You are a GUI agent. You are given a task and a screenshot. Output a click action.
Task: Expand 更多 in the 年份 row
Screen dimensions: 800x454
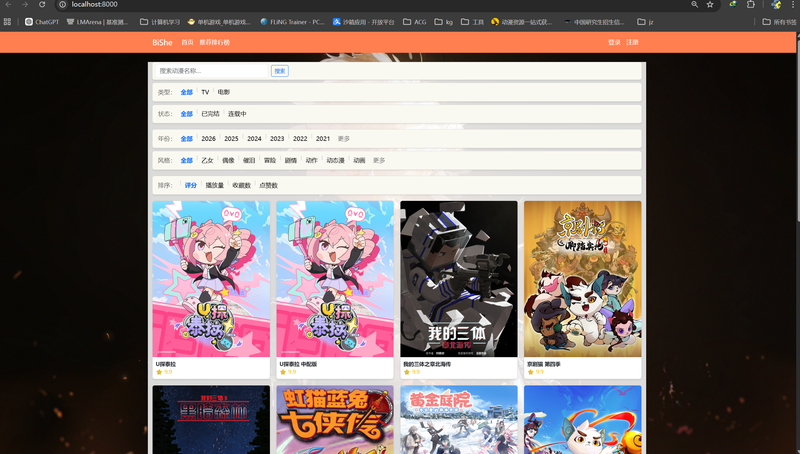(x=344, y=139)
